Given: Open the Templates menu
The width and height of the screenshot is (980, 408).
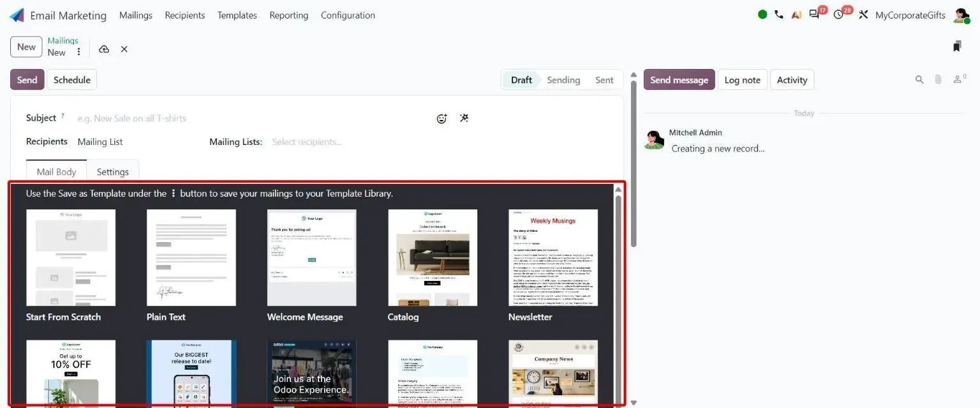Looking at the screenshot, I should coord(237,15).
